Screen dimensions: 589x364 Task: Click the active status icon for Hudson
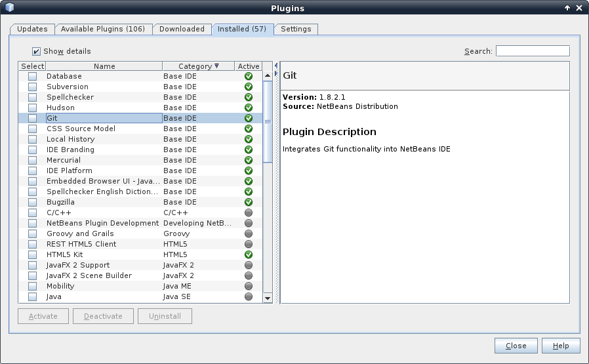249,108
